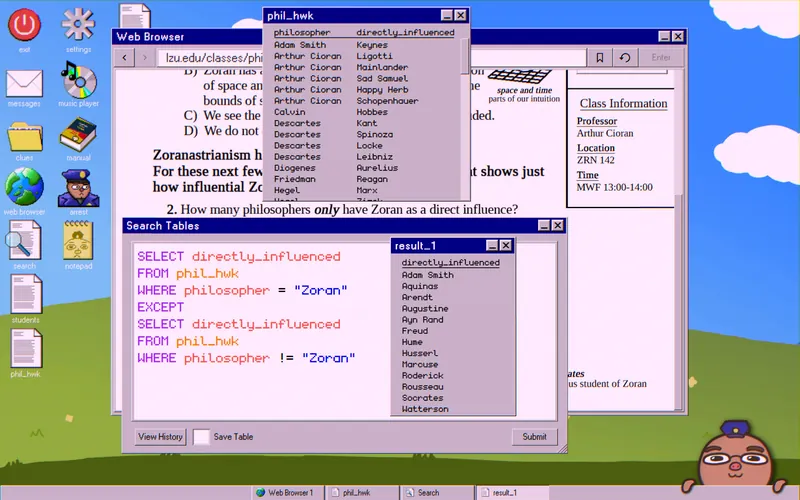The width and height of the screenshot is (800, 500).
Task: Click Friedman cell in phil_hwk table
Action: pyautogui.click(x=294, y=179)
